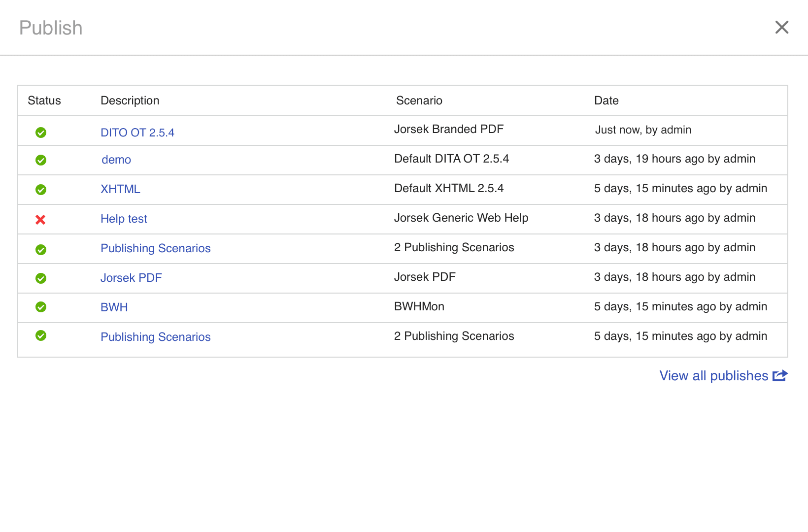Open Publishing Scenarios from 3 days ago
Screen dimensions: 808x532
(156, 248)
